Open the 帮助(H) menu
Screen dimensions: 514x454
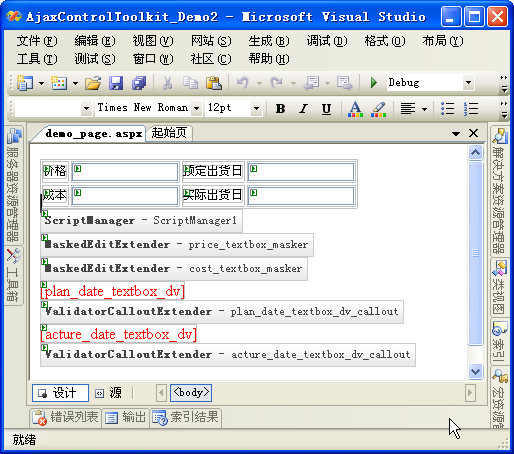(x=269, y=59)
